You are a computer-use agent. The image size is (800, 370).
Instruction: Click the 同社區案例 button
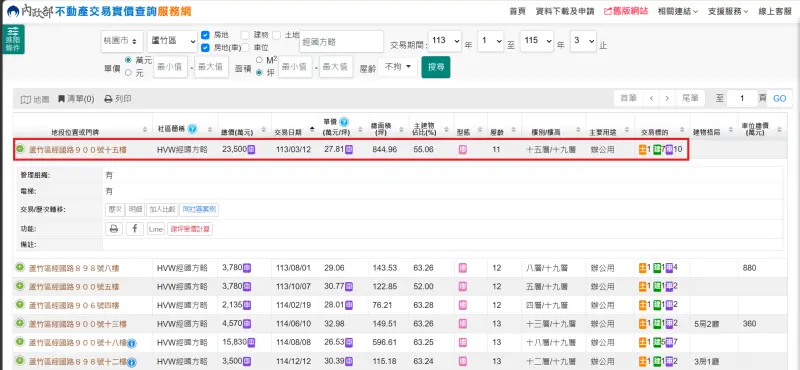click(x=198, y=209)
